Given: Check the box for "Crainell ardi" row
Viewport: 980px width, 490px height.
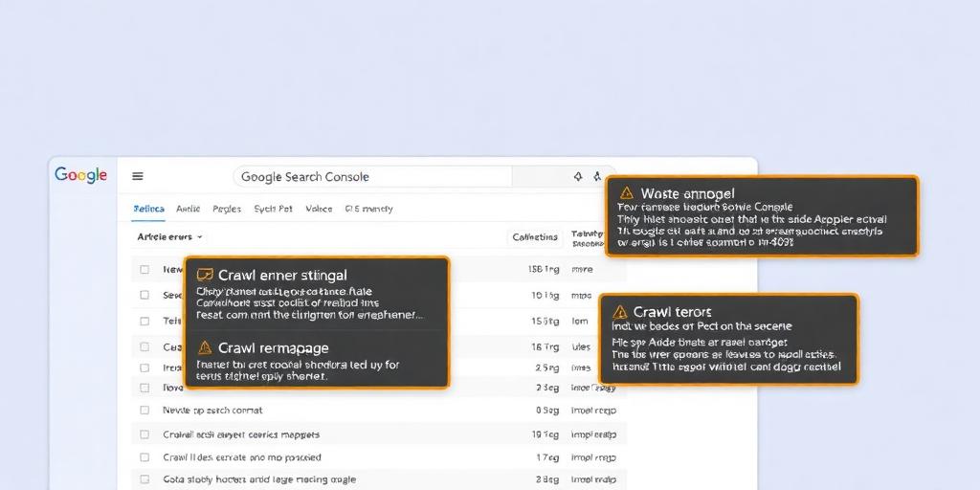Looking at the screenshot, I should [x=145, y=434].
